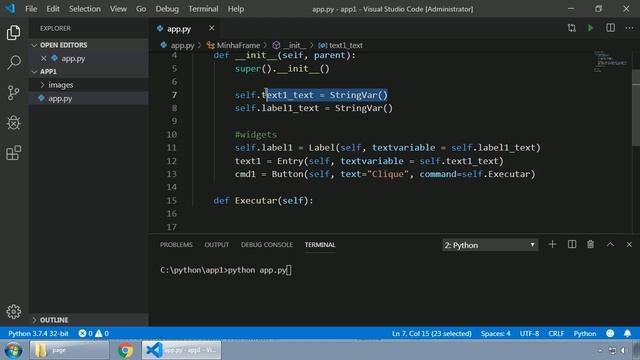
Task: Expand the images folder
Action: point(89,85)
